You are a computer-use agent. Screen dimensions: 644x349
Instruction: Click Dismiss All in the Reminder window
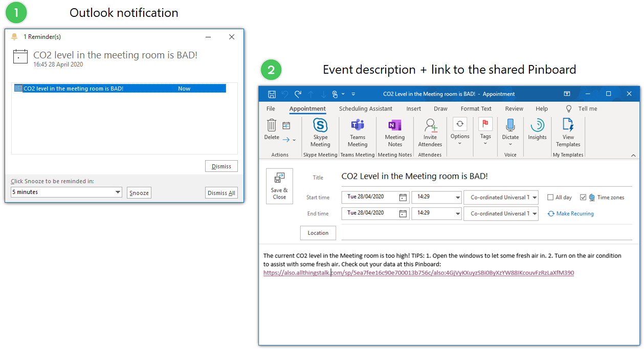point(221,193)
